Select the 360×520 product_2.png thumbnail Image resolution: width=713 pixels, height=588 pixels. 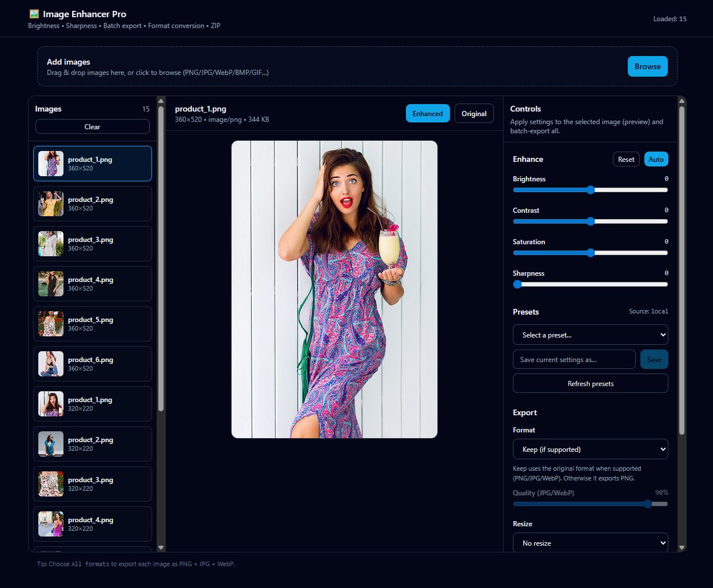pos(93,204)
